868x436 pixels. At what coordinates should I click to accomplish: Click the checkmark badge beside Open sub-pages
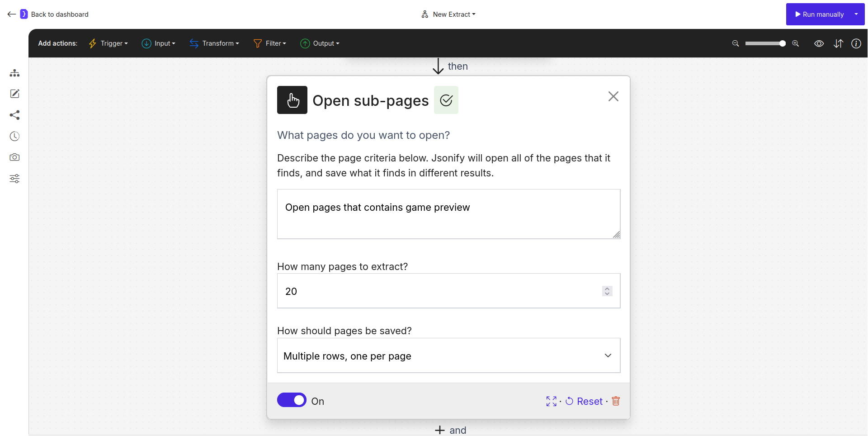[x=446, y=100]
